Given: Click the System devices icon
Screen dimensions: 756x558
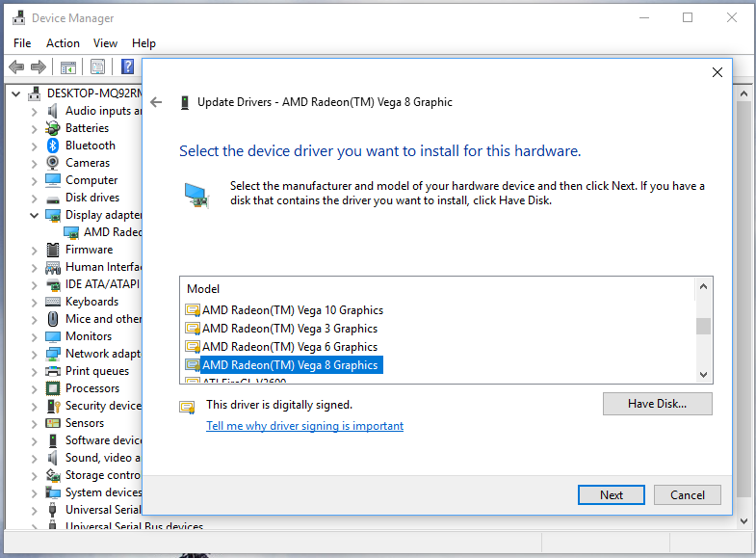Looking at the screenshot, I should [x=53, y=492].
